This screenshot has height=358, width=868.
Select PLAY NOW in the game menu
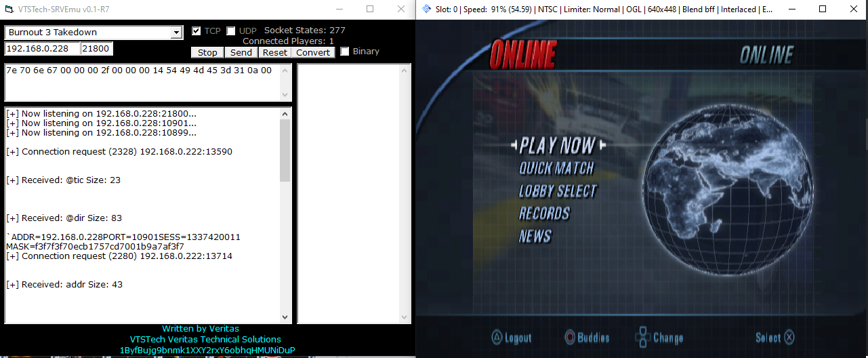pos(558,145)
